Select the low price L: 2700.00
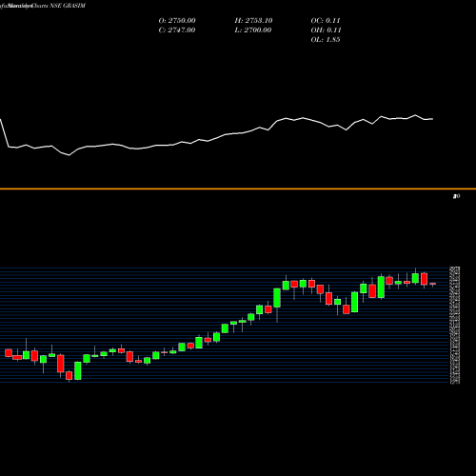Viewport: 476px width, 476px height. [x=253, y=30]
